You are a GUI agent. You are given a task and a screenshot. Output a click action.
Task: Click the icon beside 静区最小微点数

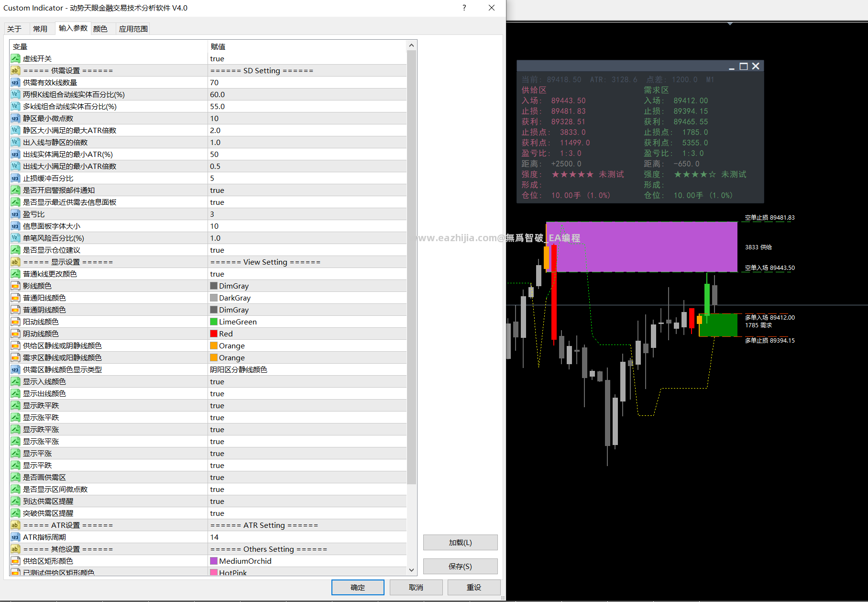15,118
